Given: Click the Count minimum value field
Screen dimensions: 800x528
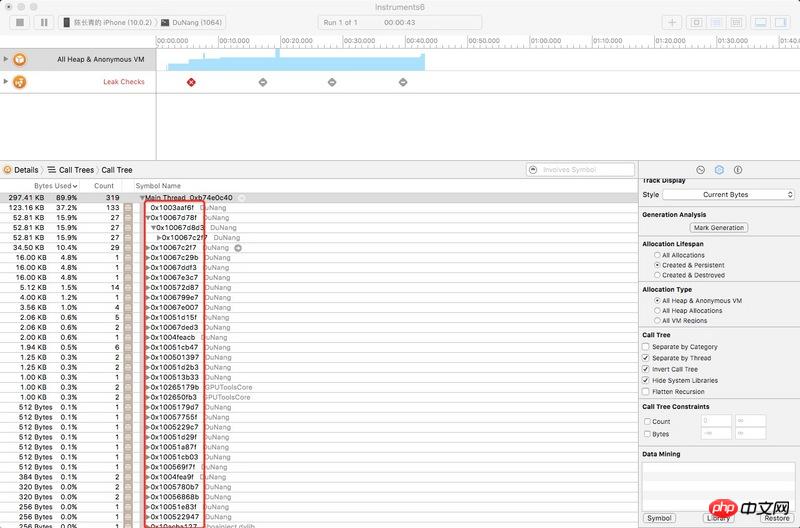Looking at the screenshot, I should pos(716,421).
